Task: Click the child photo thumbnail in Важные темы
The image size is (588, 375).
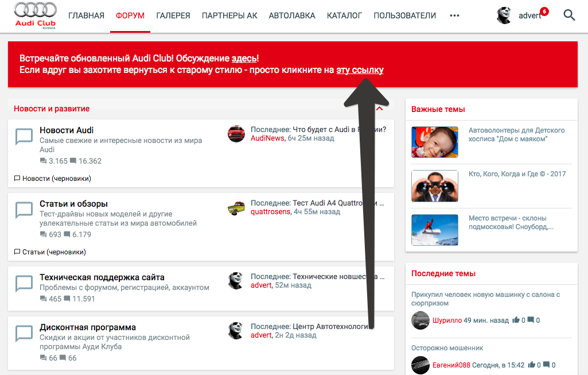Action: (x=435, y=142)
